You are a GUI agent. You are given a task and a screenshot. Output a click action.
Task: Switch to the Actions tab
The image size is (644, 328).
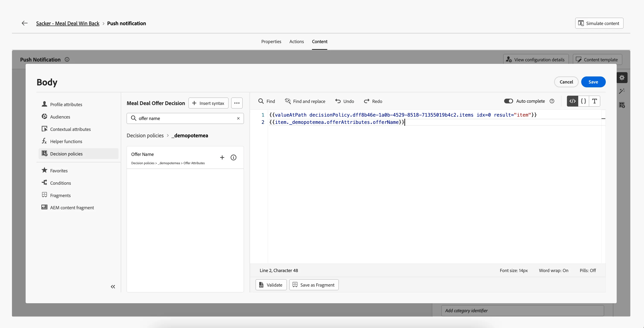click(297, 41)
